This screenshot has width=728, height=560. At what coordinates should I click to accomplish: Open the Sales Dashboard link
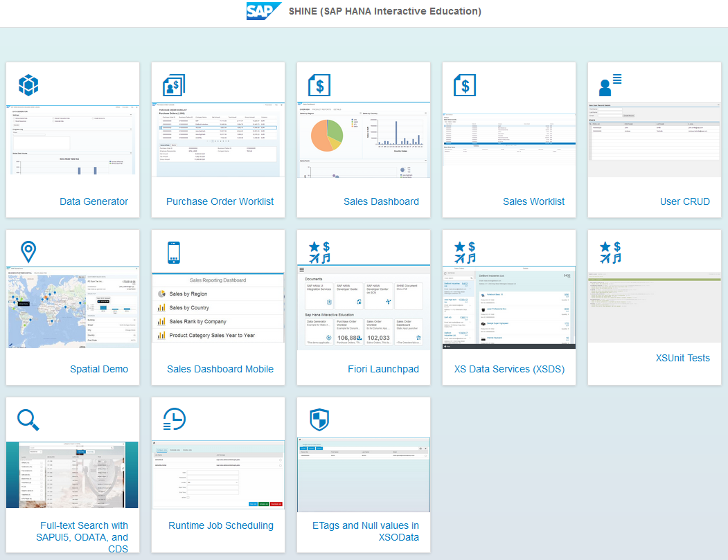click(x=381, y=201)
